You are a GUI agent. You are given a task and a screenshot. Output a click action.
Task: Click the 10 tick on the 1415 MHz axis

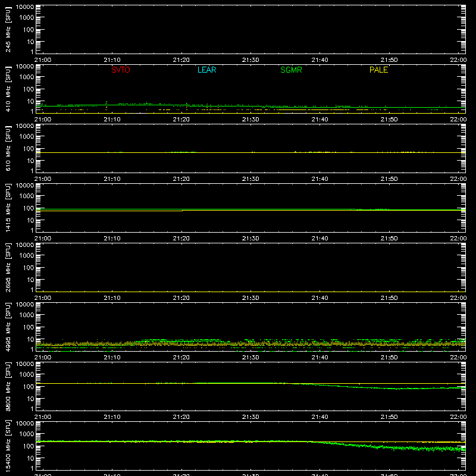click(30, 220)
